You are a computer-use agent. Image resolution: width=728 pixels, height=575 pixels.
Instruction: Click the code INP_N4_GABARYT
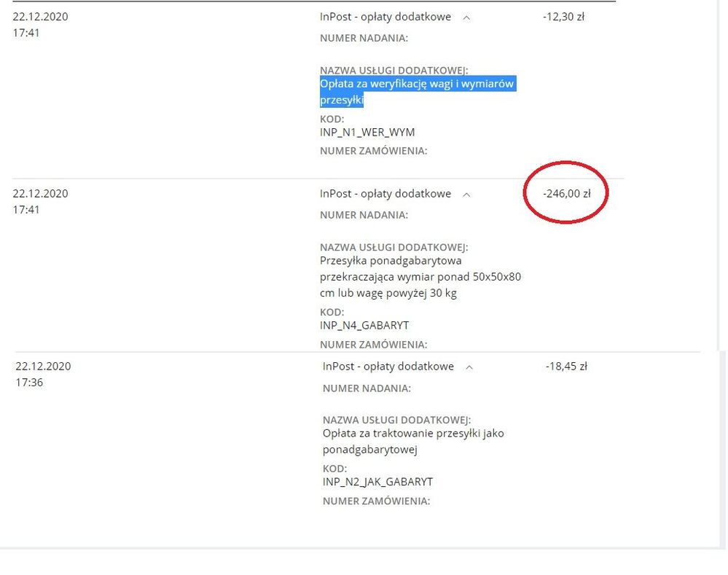point(364,325)
